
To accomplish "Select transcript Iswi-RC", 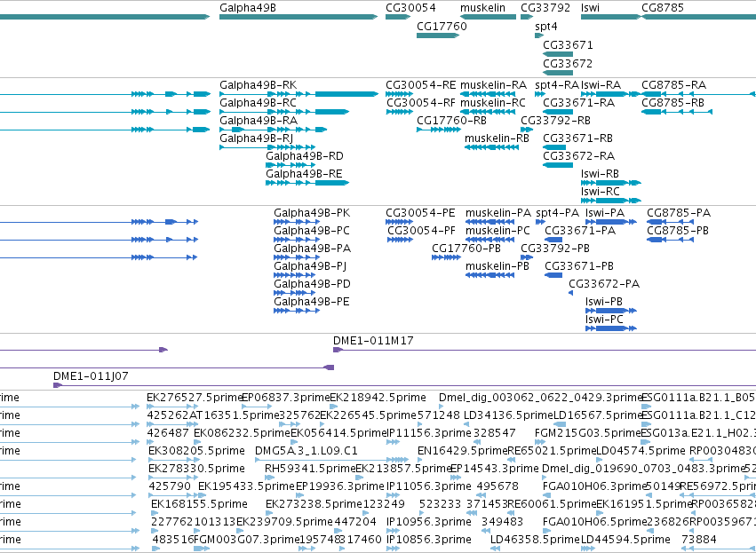I will point(611,201).
